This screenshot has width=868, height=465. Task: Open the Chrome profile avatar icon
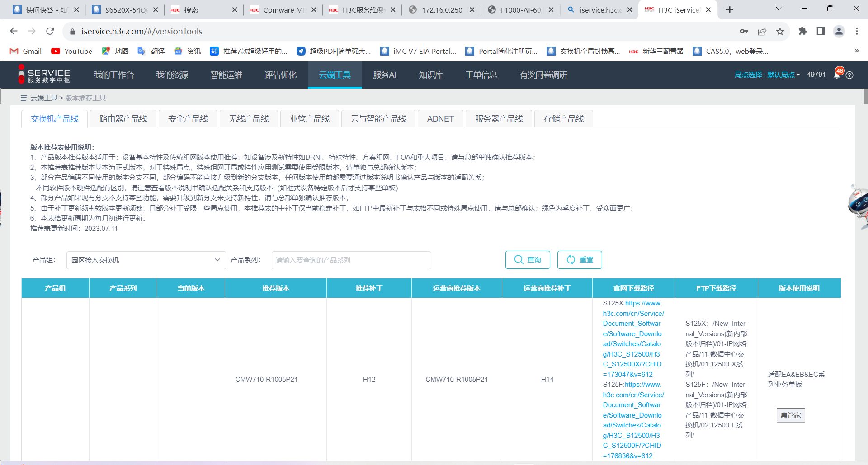tap(839, 31)
